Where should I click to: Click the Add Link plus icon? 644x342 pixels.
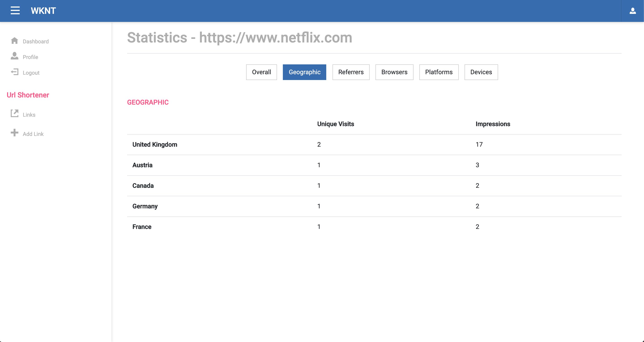point(15,133)
